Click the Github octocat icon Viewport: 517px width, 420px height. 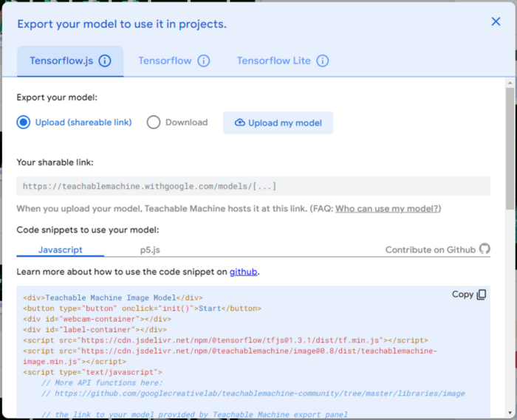[485, 249]
